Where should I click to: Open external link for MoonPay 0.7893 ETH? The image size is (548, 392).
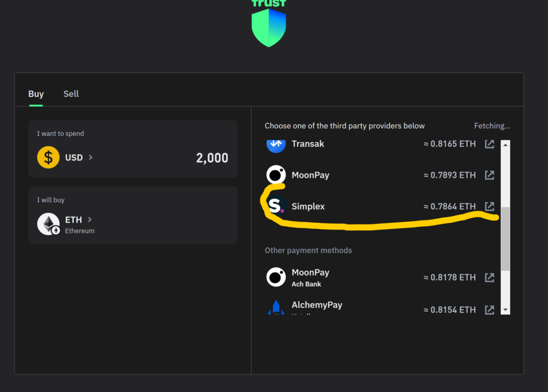coord(490,175)
